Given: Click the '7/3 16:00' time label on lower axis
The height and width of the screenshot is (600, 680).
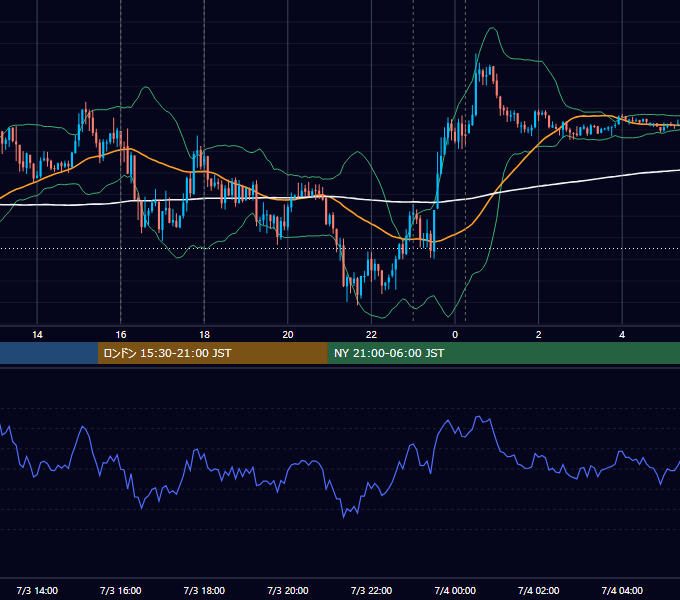Looking at the screenshot, I should pos(121,590).
